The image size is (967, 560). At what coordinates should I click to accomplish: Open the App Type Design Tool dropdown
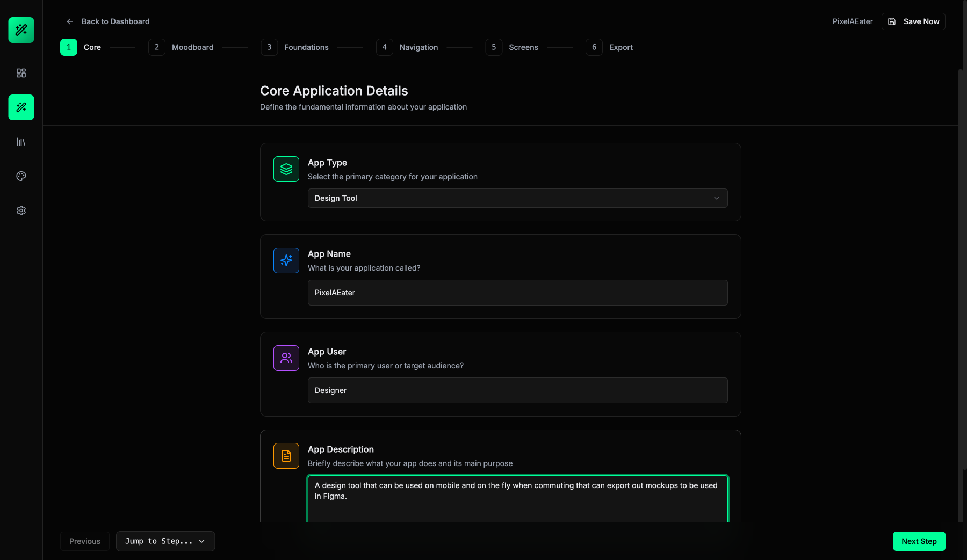point(518,198)
